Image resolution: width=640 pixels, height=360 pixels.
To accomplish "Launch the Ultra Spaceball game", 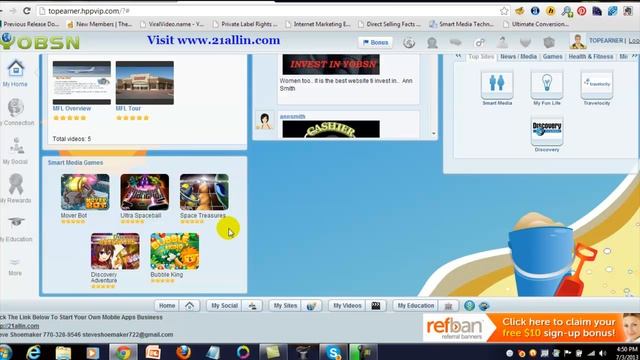I will click(x=144, y=192).
